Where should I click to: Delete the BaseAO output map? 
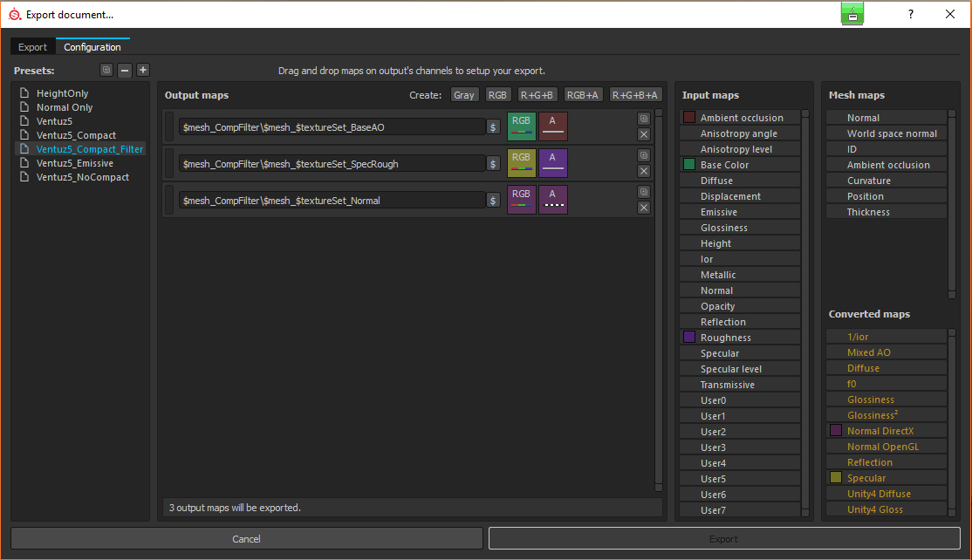click(x=644, y=134)
